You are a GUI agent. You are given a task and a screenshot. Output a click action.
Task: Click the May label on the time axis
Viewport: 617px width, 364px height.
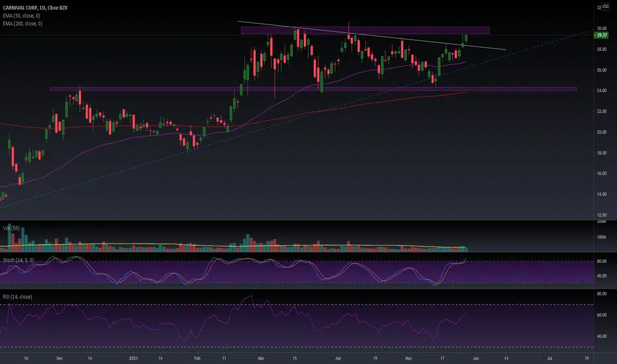(x=409, y=358)
